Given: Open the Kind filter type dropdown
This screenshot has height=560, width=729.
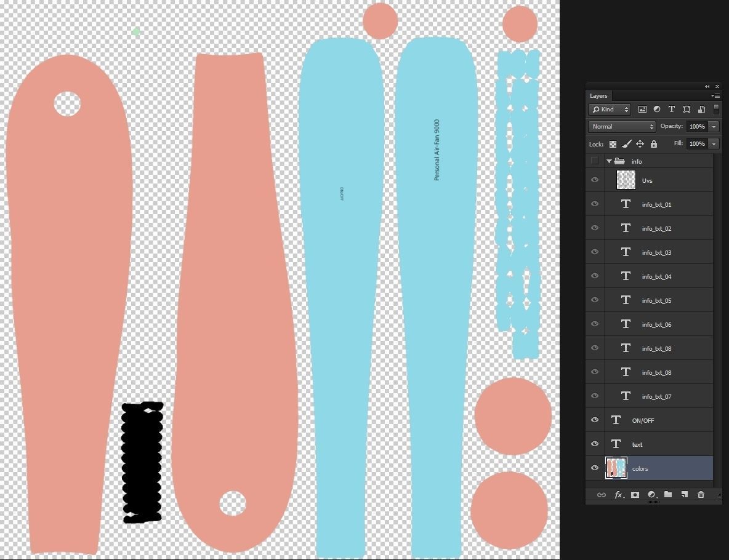Looking at the screenshot, I should (x=610, y=109).
